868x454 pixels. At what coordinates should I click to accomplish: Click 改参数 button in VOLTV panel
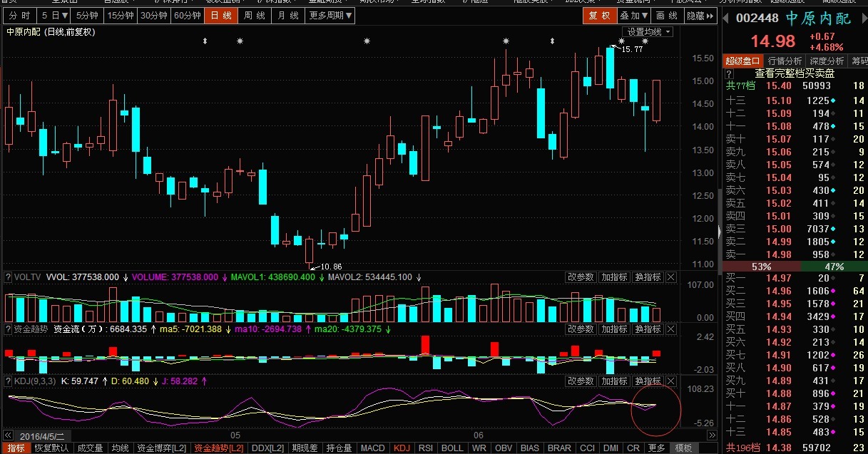(581, 277)
